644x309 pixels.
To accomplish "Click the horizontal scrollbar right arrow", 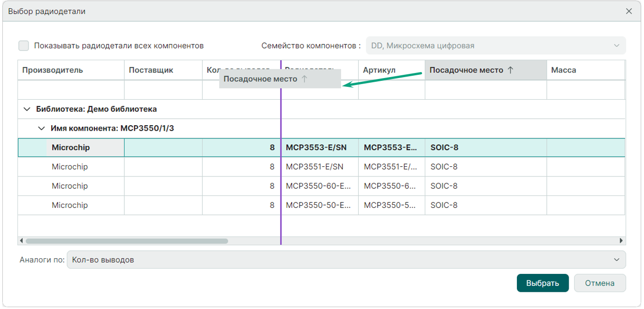I will pos(621,241).
